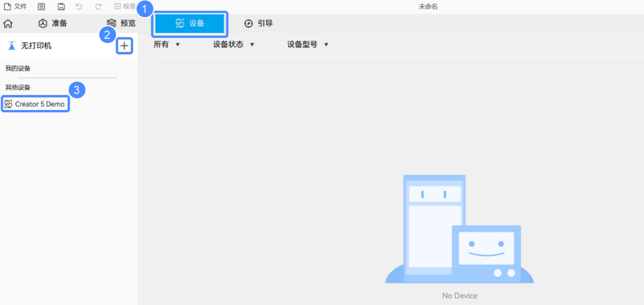Click the 其他设备 section heading

click(18, 87)
